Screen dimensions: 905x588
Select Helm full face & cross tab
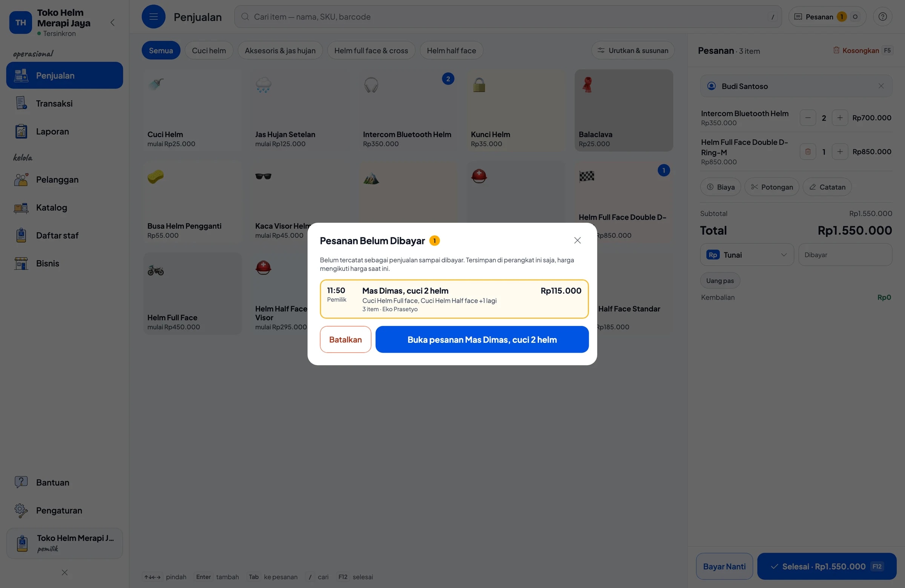(371, 50)
